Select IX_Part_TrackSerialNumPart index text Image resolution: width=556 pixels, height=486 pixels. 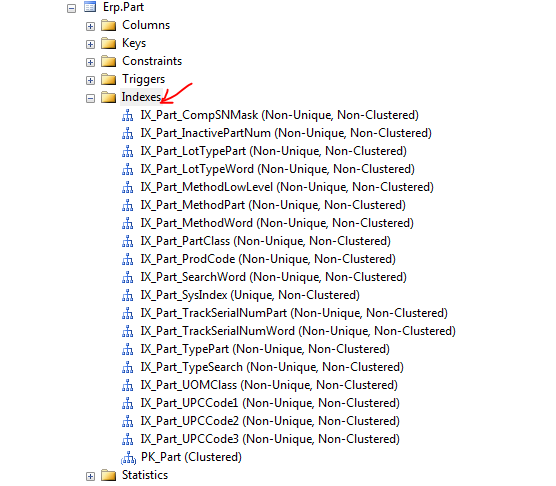coord(294,313)
